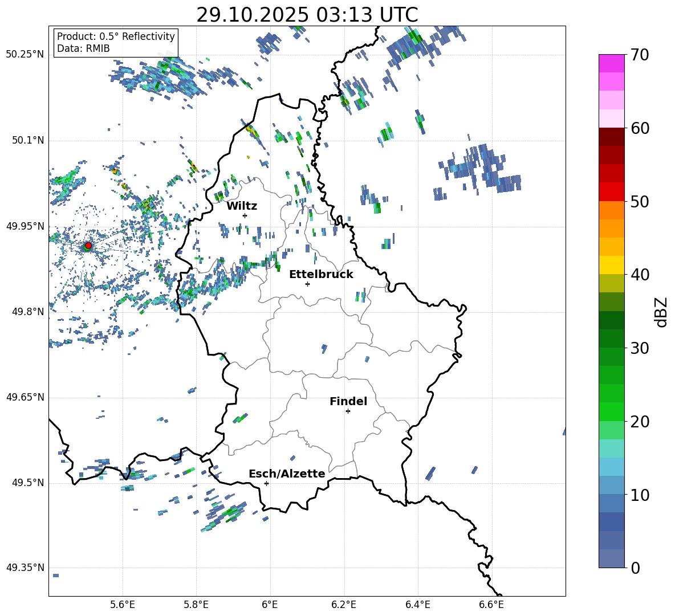
Task: Select the Findel town label
Action: tap(348, 401)
